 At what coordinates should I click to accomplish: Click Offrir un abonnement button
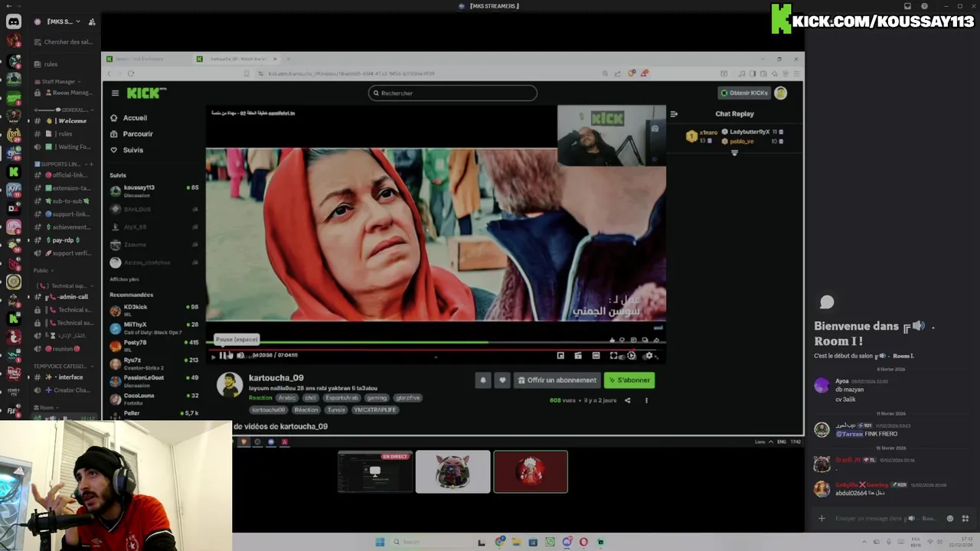coord(557,380)
